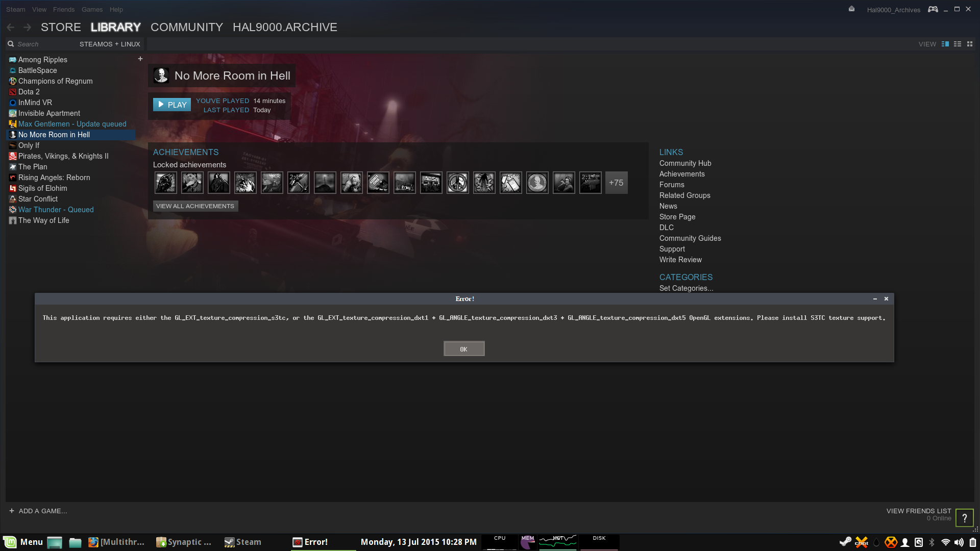Click View All Achievements button

tap(195, 206)
